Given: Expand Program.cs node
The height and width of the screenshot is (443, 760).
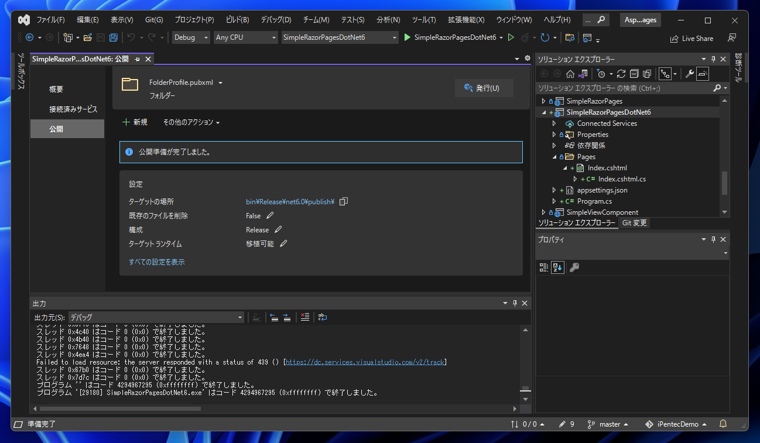Looking at the screenshot, I should (554, 202).
